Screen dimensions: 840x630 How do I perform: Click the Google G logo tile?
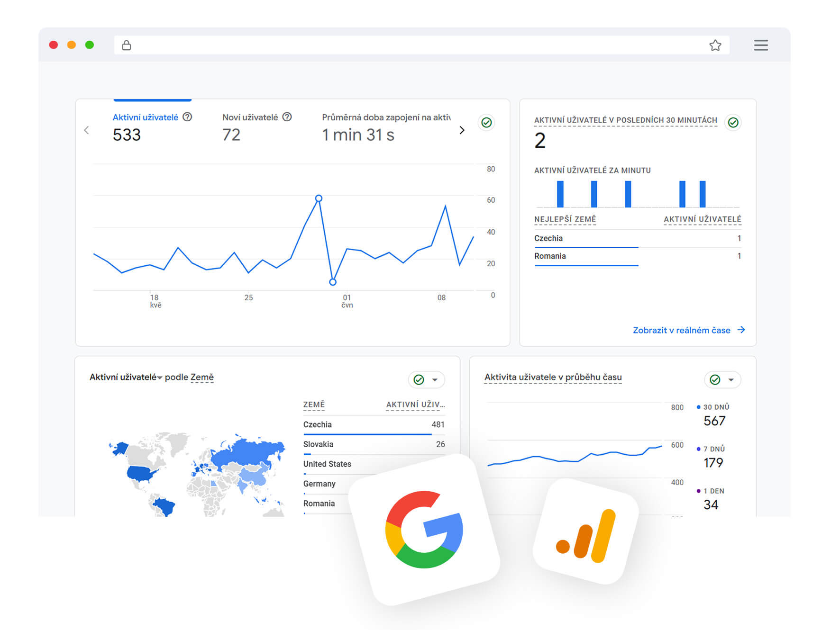(x=424, y=530)
